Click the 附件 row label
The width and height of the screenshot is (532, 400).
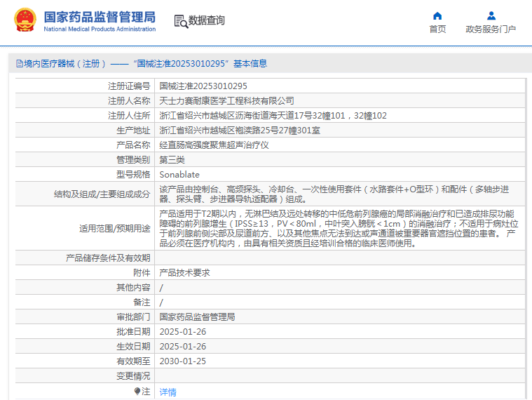pyautogui.click(x=142, y=273)
